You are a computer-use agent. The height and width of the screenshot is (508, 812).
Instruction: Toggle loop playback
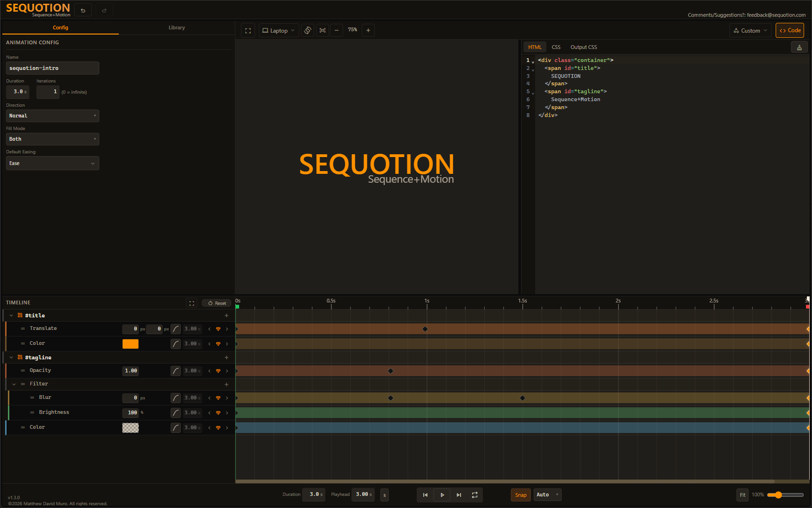(x=475, y=494)
